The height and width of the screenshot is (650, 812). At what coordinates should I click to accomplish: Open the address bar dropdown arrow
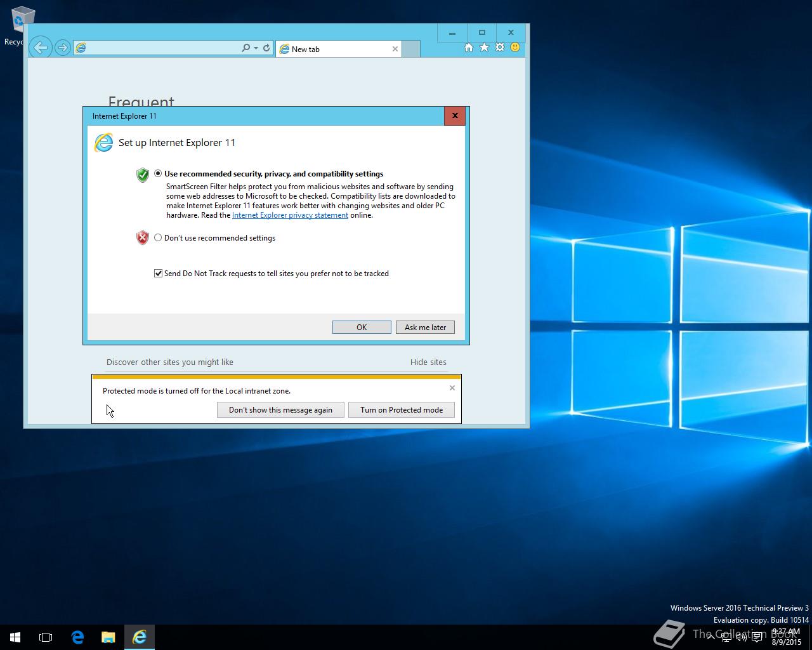[255, 47]
